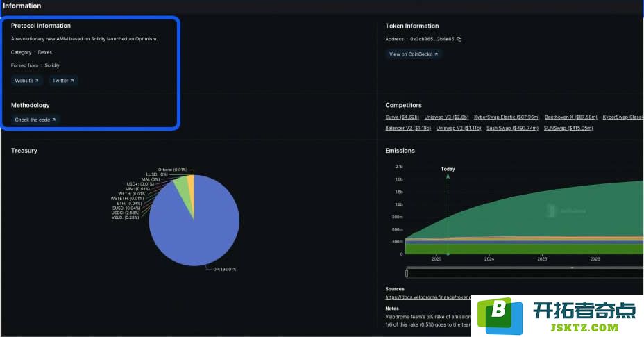This screenshot has height=337, width=644.
Task: Click the 'SUSD: (0.04%)' pie label
Action: click(126, 208)
